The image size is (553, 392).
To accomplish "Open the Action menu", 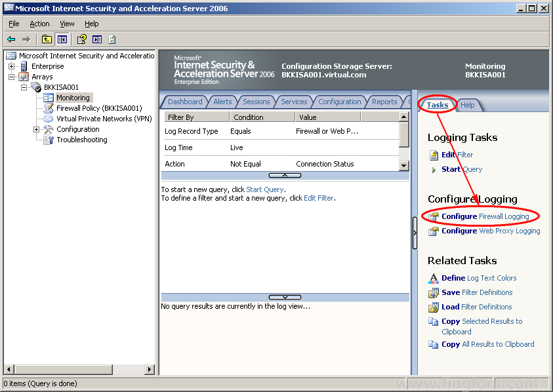I will (x=39, y=24).
